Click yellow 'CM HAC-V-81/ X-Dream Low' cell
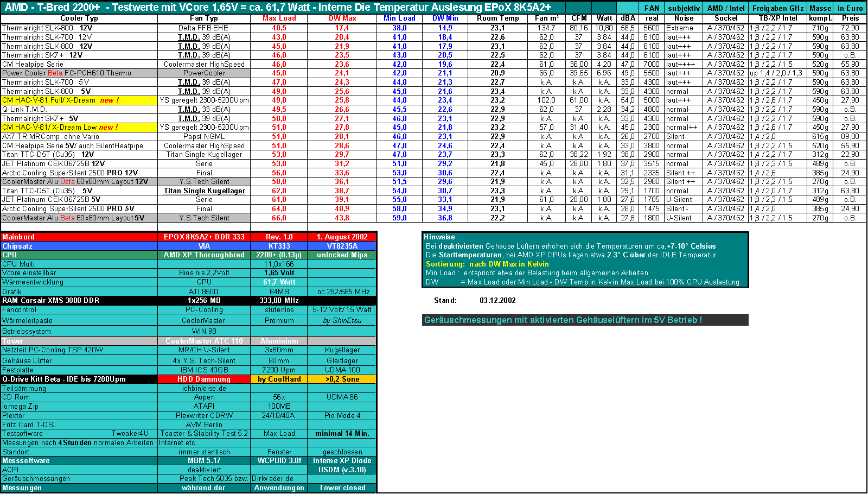The image size is (868, 494). click(79, 128)
